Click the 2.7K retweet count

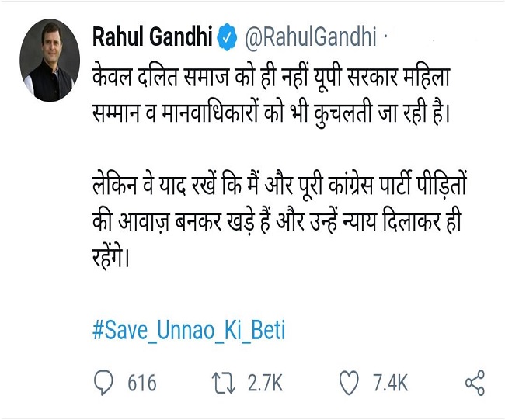[x=265, y=383]
